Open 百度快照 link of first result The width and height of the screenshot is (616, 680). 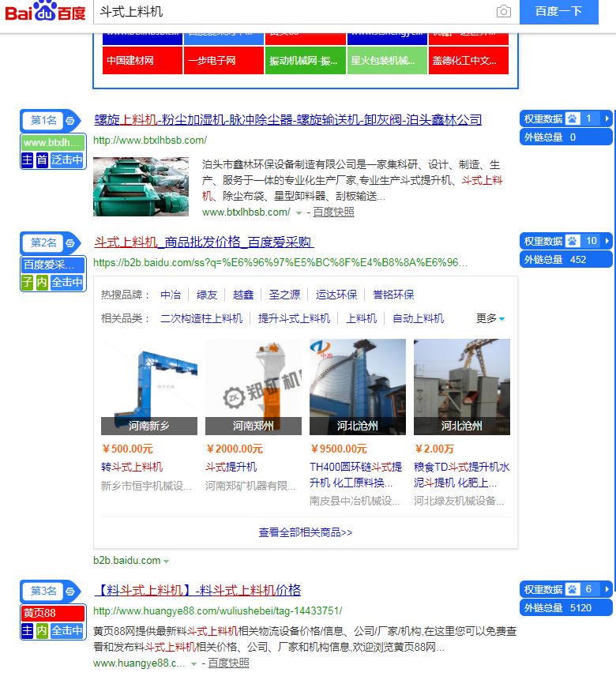[x=333, y=212]
